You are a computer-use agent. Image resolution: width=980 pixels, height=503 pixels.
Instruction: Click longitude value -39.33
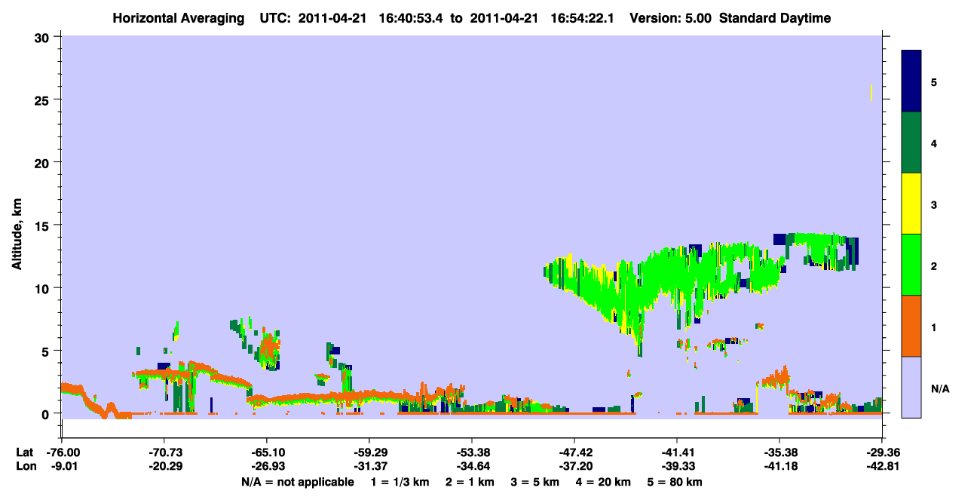click(677, 465)
